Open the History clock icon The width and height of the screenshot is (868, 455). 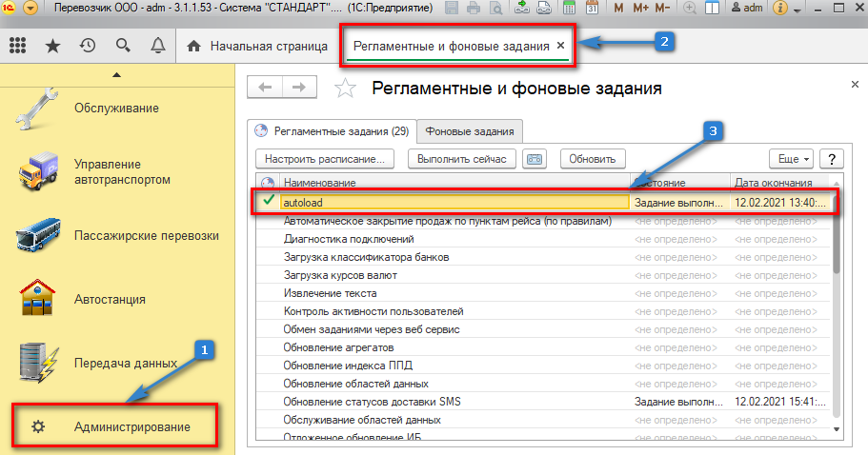pos(87,46)
